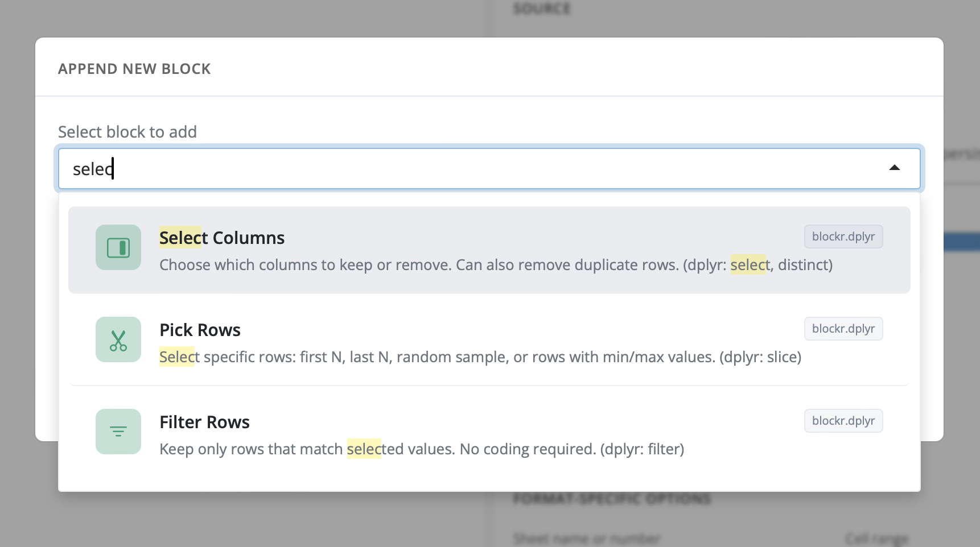Choose the "Pick Rows" option title
The height and width of the screenshot is (547, 980).
(x=200, y=330)
